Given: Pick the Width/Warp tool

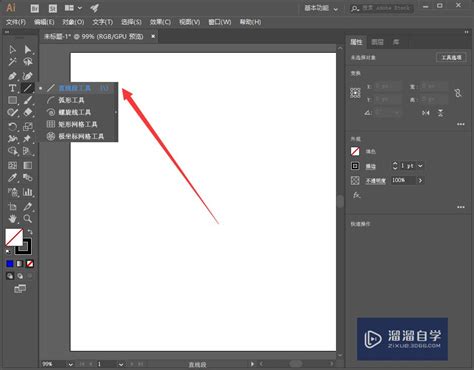Looking at the screenshot, I should click(12, 139).
